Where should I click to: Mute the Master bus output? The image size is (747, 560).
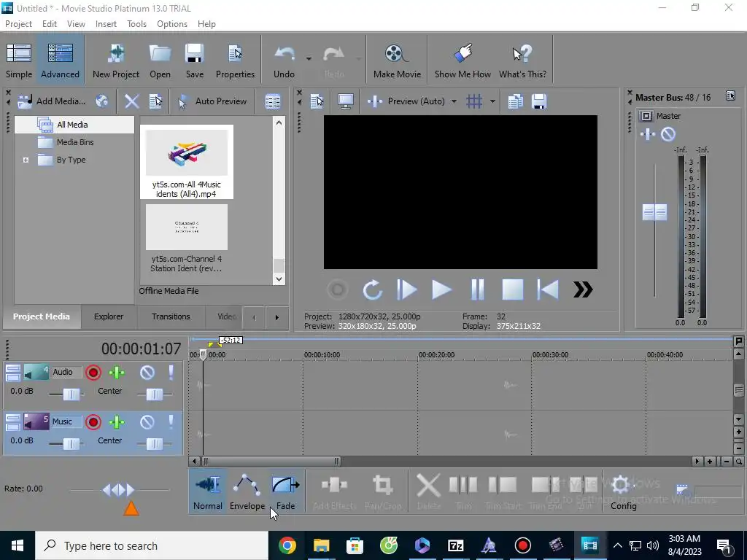pos(668,134)
